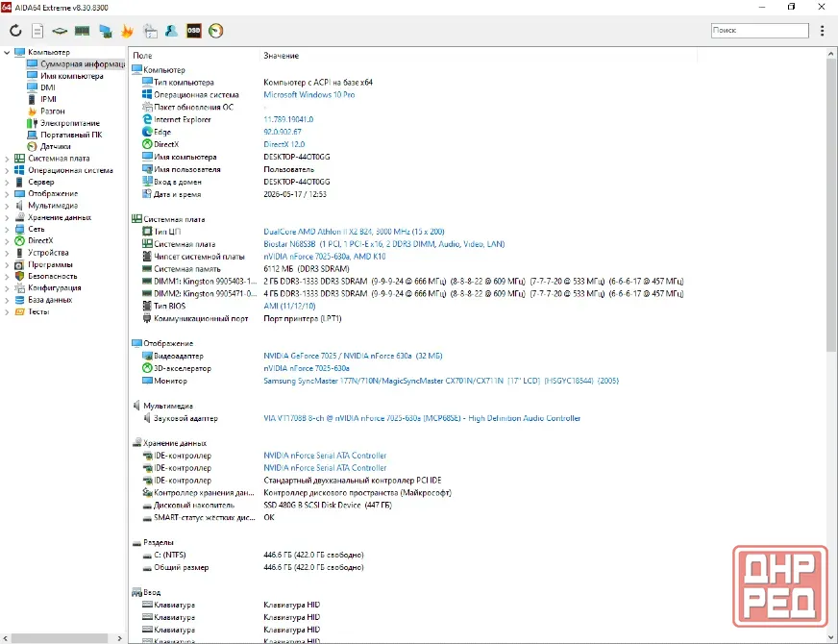Open the DMI tree item
The width and height of the screenshot is (838, 644).
tap(47, 87)
